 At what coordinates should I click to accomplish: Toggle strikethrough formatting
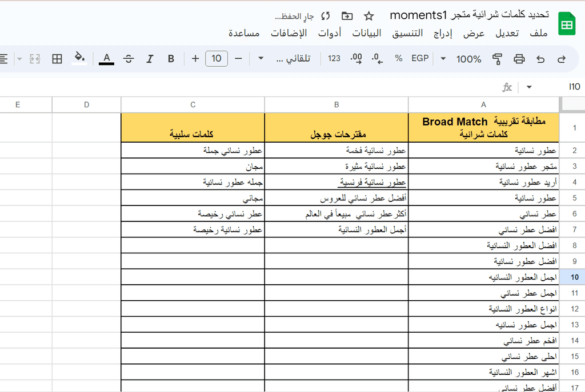(129, 59)
